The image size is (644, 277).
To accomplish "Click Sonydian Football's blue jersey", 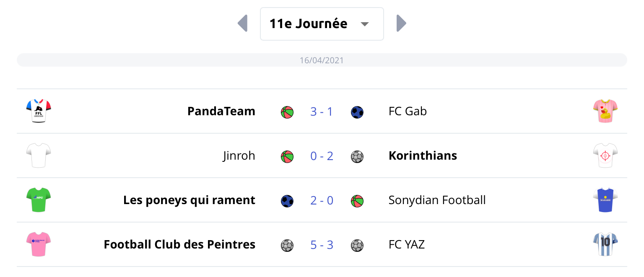I will 605,200.
